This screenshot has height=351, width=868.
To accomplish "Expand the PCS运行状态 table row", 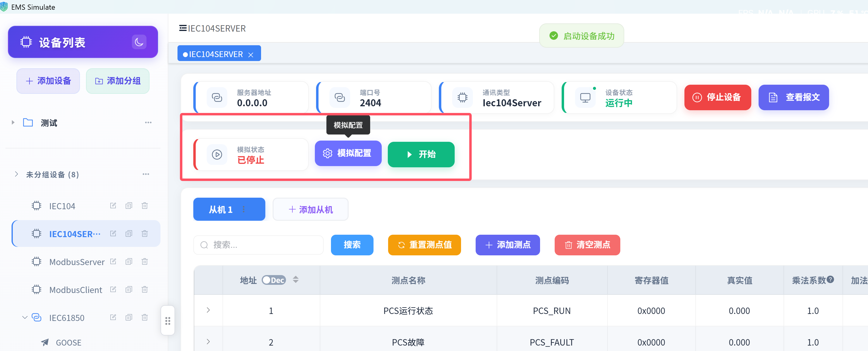I will point(208,310).
